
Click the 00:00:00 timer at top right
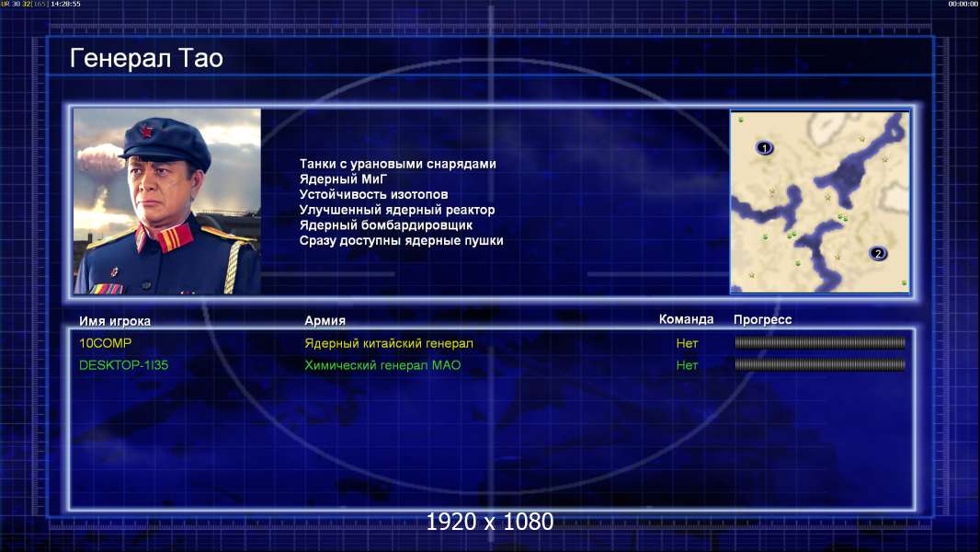click(963, 4)
